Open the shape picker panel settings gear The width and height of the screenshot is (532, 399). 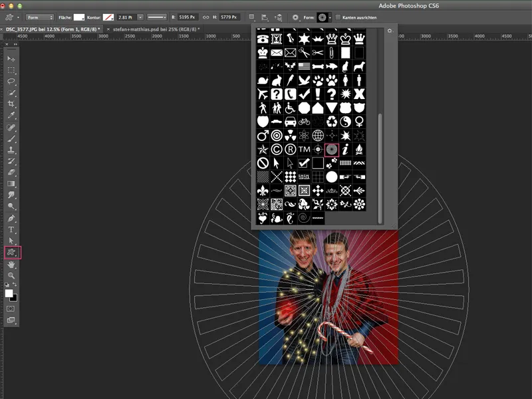pyautogui.click(x=390, y=31)
